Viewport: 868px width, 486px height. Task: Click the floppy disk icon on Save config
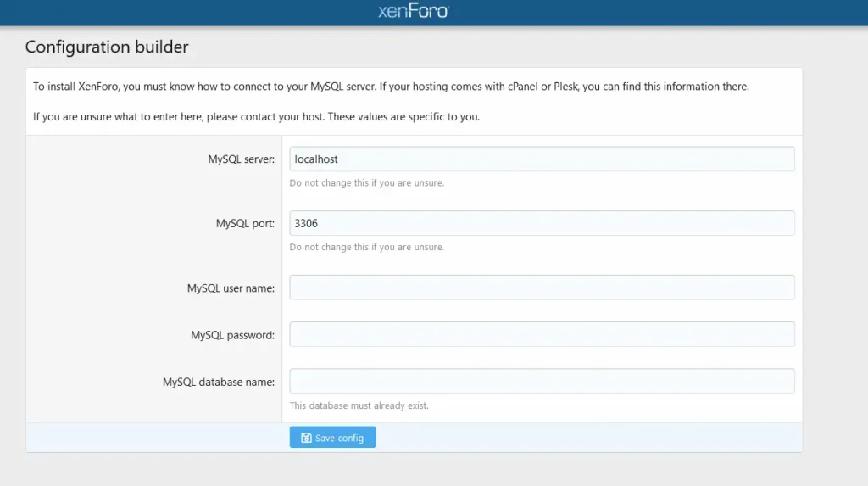(306, 438)
